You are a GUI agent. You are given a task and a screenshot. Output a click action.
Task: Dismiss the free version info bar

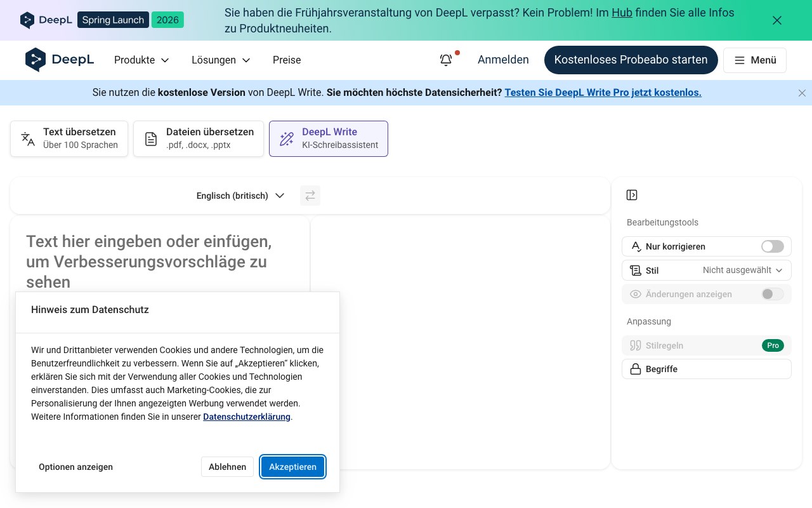click(802, 93)
